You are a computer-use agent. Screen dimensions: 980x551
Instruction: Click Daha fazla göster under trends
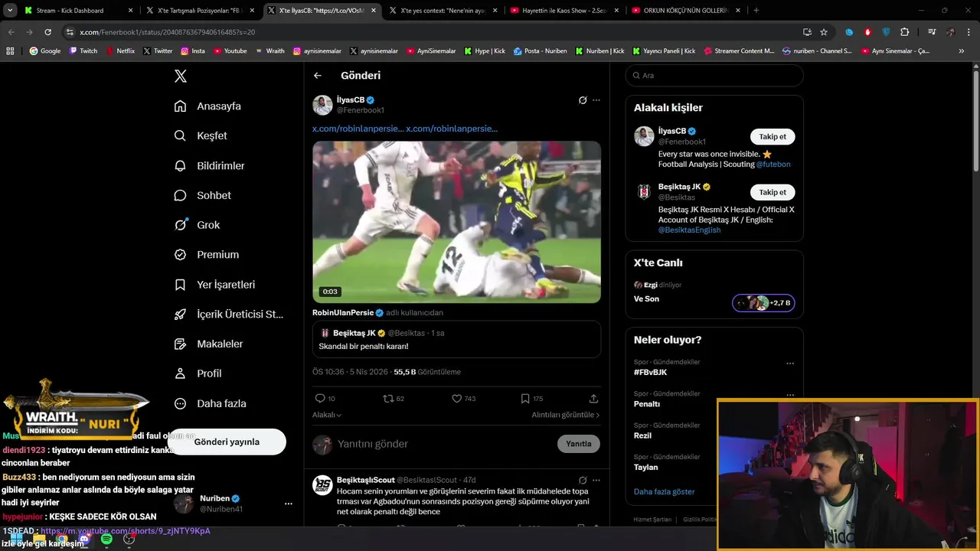(665, 491)
